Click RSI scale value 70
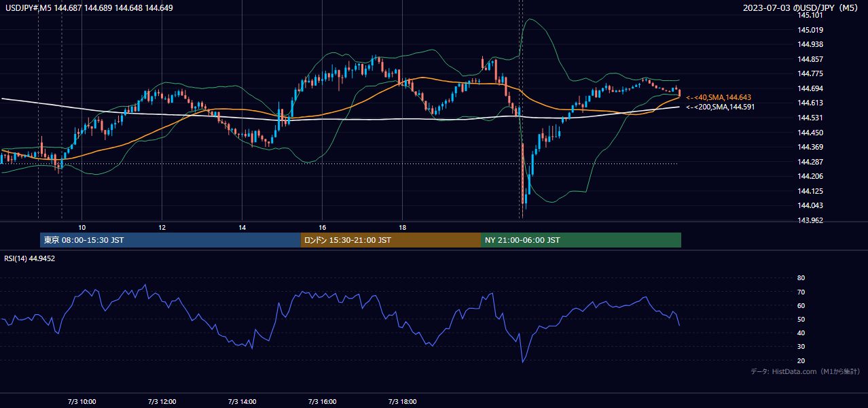Image resolution: width=868 pixels, height=408 pixels. 801,292
